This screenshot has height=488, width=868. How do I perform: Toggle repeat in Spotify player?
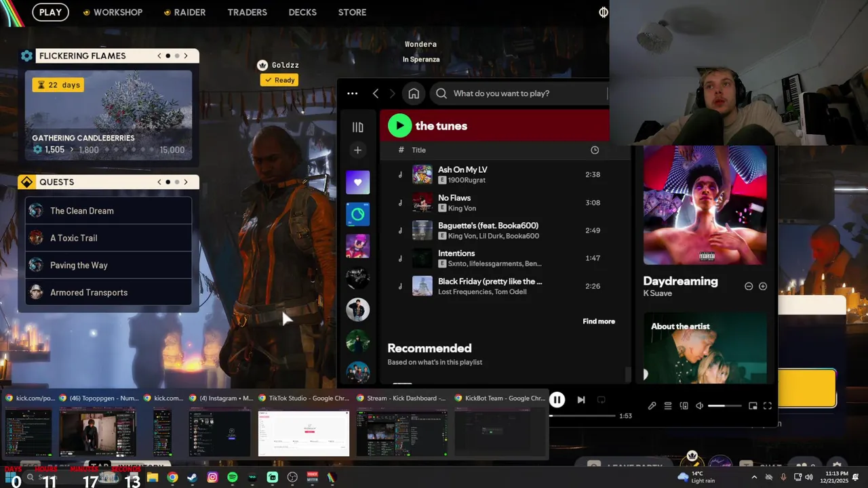point(601,400)
